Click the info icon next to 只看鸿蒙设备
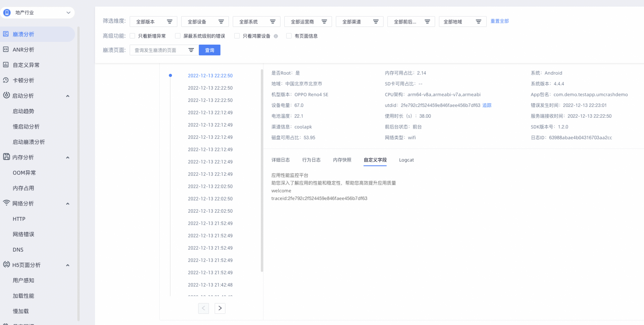The width and height of the screenshot is (644, 325). pos(276,36)
